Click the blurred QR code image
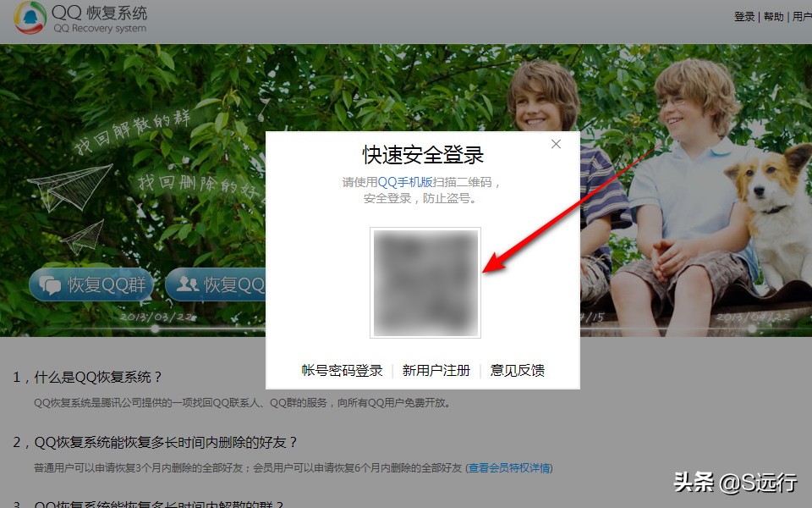 point(425,283)
